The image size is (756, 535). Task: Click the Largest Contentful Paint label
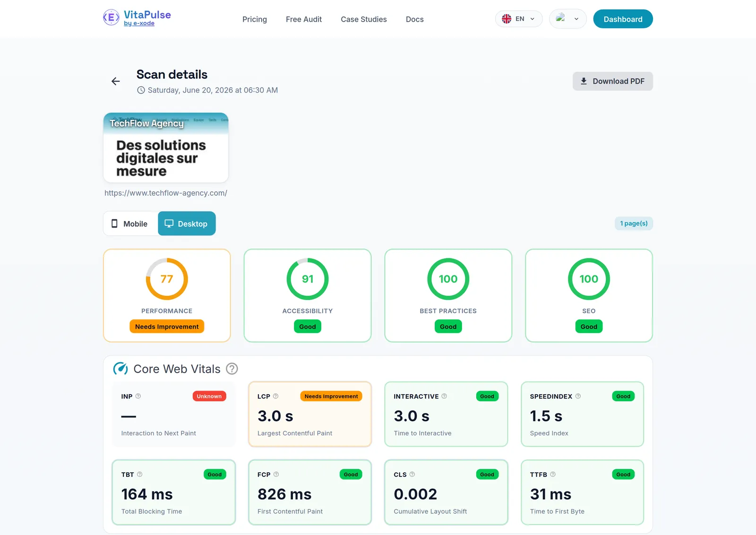coord(295,433)
